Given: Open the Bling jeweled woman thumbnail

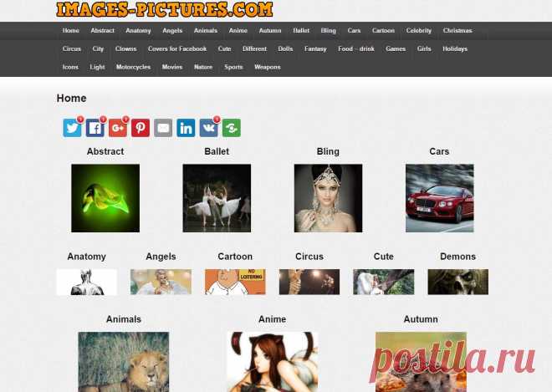Looking at the screenshot, I should click(328, 198).
